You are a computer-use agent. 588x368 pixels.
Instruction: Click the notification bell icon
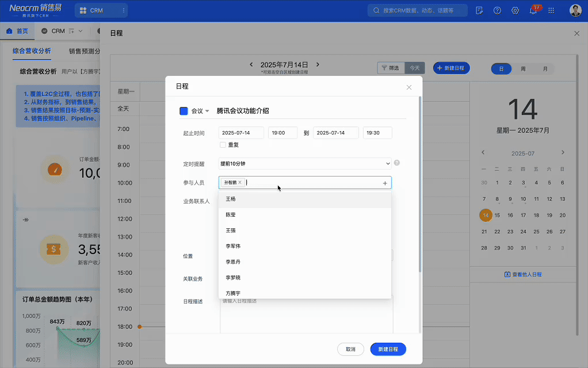[533, 11]
